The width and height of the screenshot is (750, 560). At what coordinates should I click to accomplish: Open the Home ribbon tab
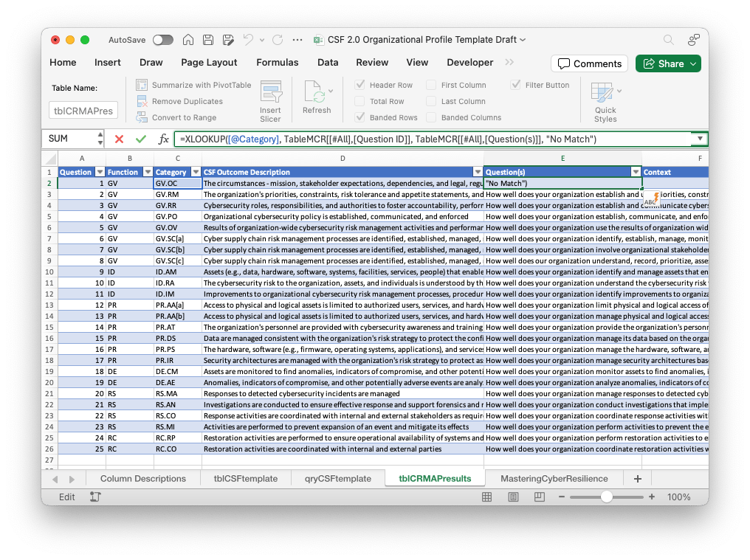pos(63,63)
